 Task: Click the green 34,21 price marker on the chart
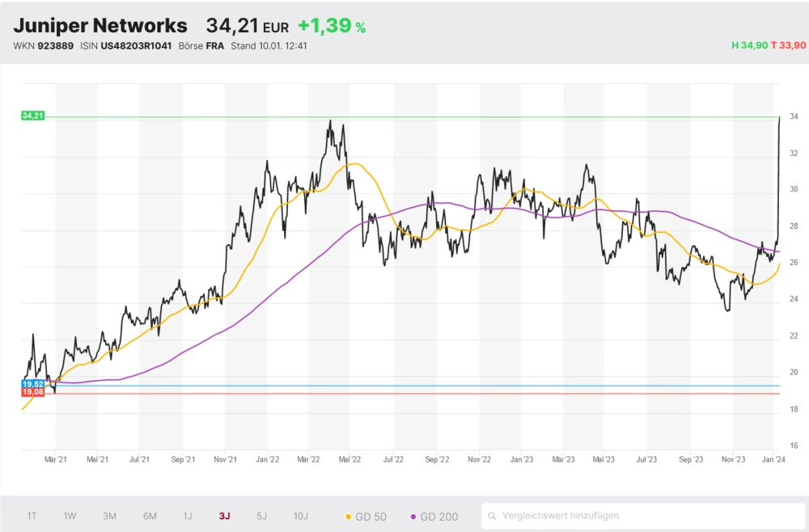coord(31,116)
